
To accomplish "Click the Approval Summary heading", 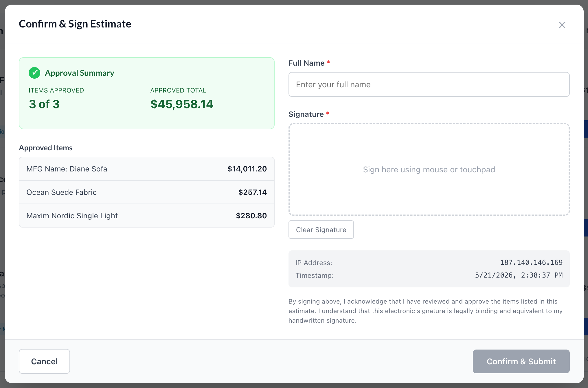I will coord(80,73).
